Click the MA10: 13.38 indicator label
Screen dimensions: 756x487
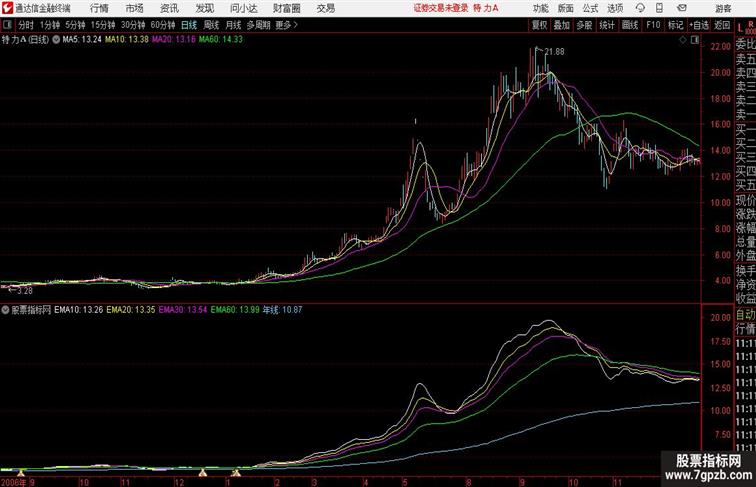pyautogui.click(x=127, y=40)
